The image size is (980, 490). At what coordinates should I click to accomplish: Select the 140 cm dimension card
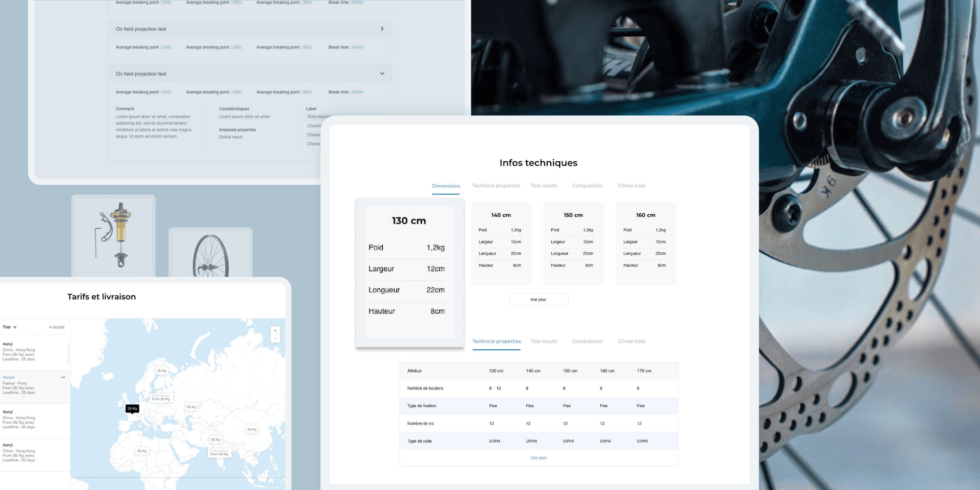click(501, 243)
